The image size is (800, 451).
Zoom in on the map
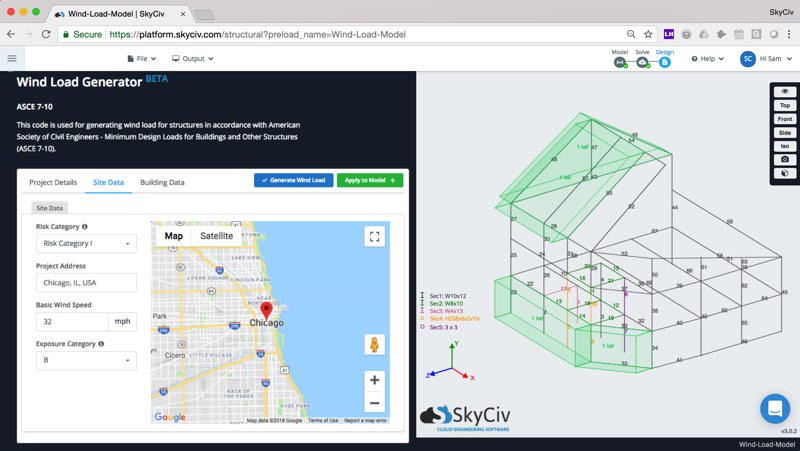point(374,380)
